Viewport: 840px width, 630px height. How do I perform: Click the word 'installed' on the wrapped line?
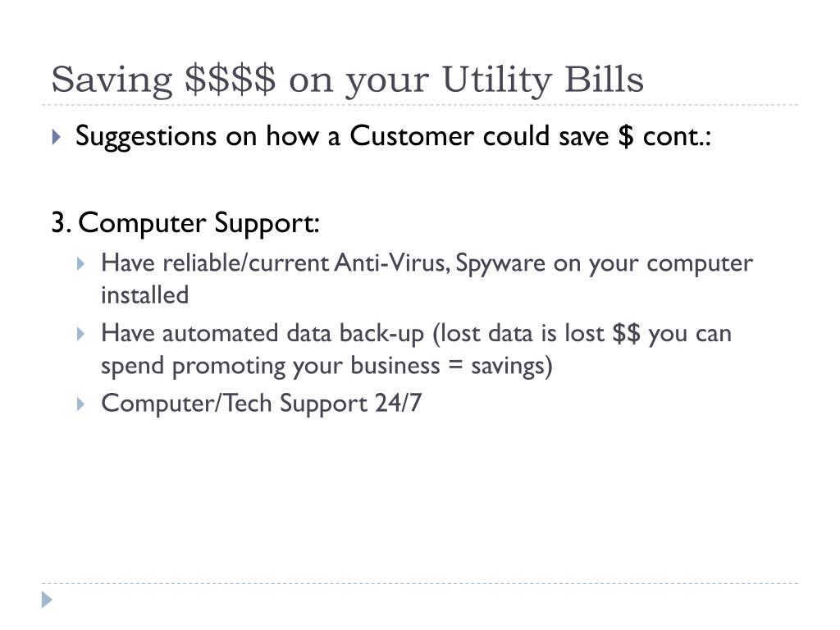(x=144, y=295)
